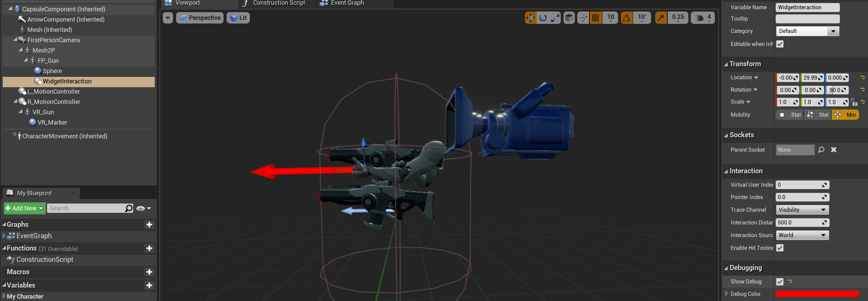Screen dimensions: 868x301
Task: Open the Interaction Source World dropdown
Action: point(802,235)
